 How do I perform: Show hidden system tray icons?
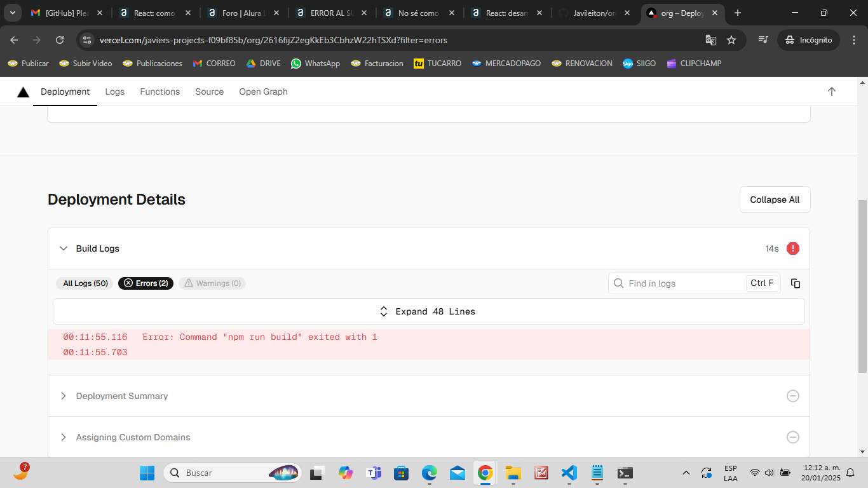coord(686,473)
